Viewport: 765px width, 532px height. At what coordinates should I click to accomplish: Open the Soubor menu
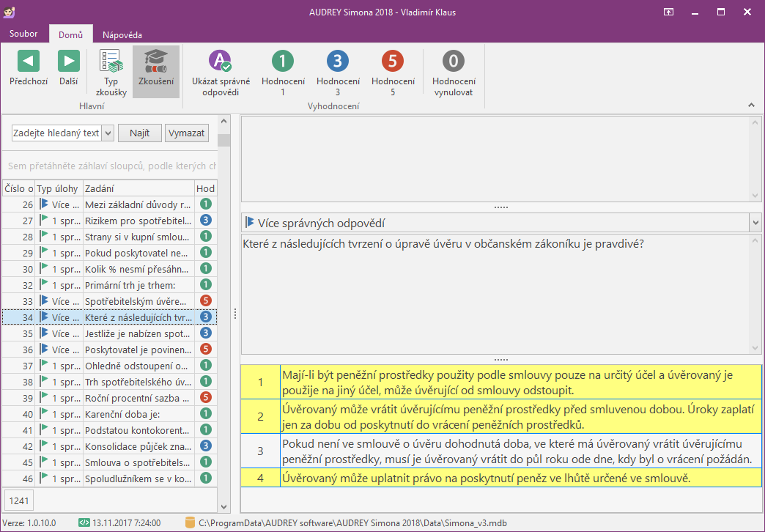23,34
